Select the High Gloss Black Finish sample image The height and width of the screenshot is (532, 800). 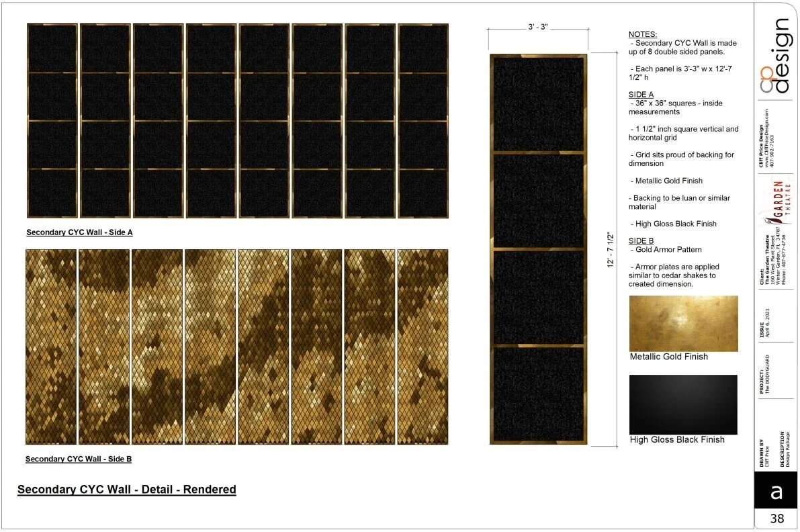(x=683, y=402)
